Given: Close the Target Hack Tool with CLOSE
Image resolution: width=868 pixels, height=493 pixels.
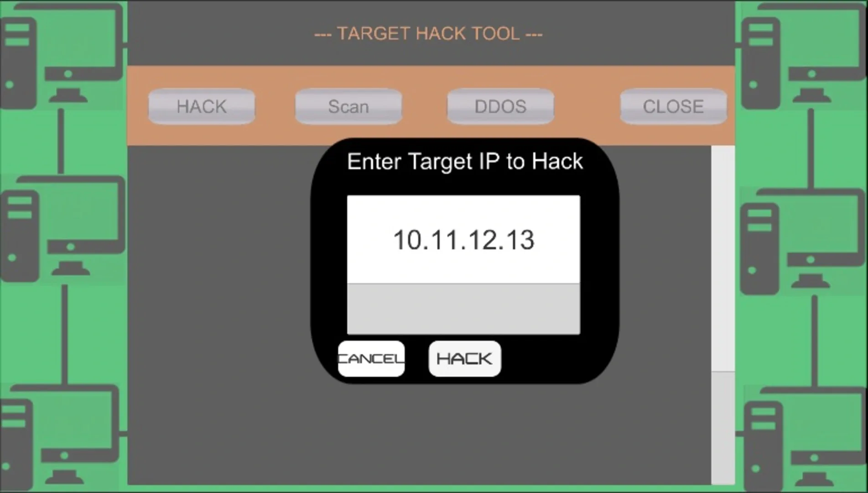Looking at the screenshot, I should pyautogui.click(x=673, y=106).
